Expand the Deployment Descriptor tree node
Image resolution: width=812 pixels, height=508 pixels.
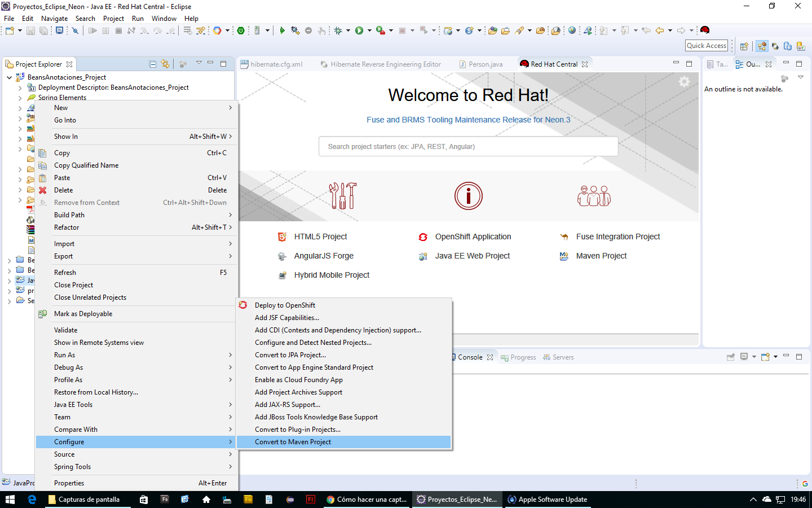coord(20,87)
